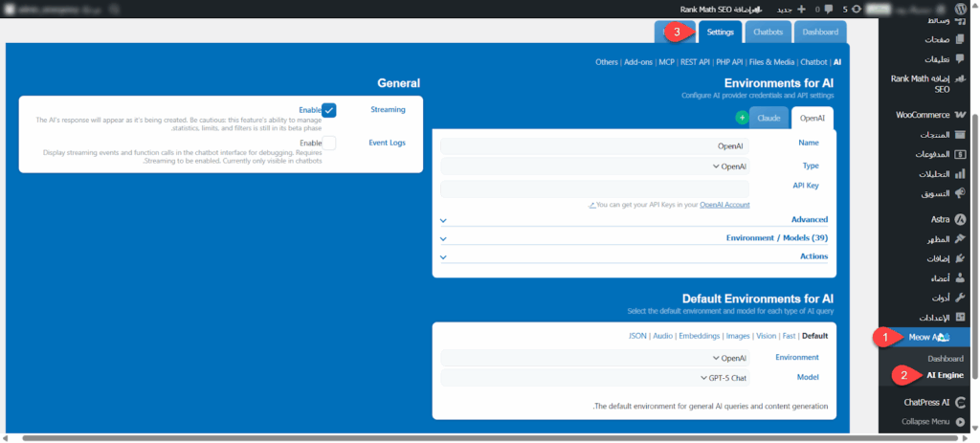The width and height of the screenshot is (980, 443).
Task: Open the Model dropdown showing GPT-5 Chat
Action: pyautogui.click(x=594, y=378)
